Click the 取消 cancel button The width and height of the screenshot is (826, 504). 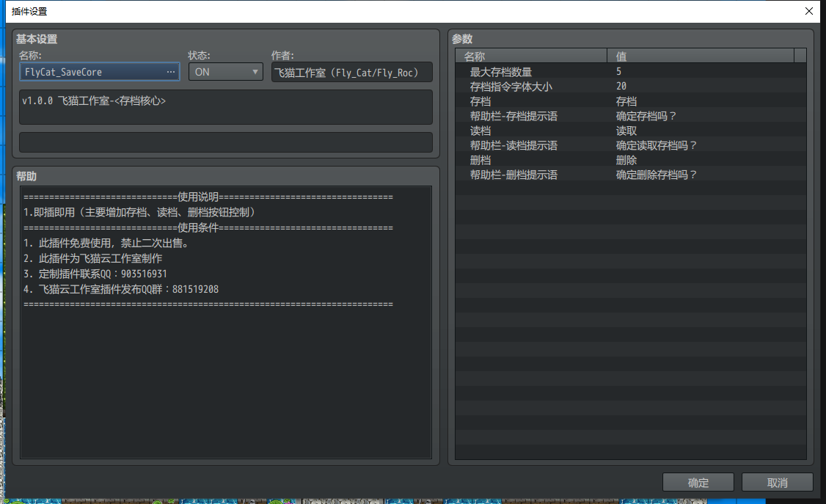tap(777, 483)
